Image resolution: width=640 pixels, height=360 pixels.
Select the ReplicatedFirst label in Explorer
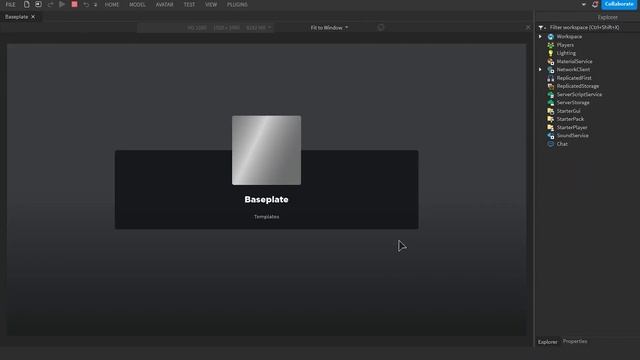point(574,78)
